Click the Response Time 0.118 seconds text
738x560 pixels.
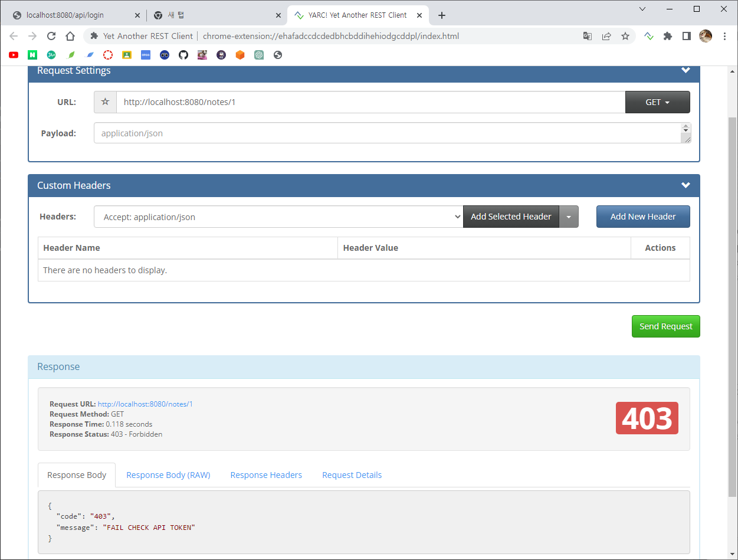coord(101,424)
